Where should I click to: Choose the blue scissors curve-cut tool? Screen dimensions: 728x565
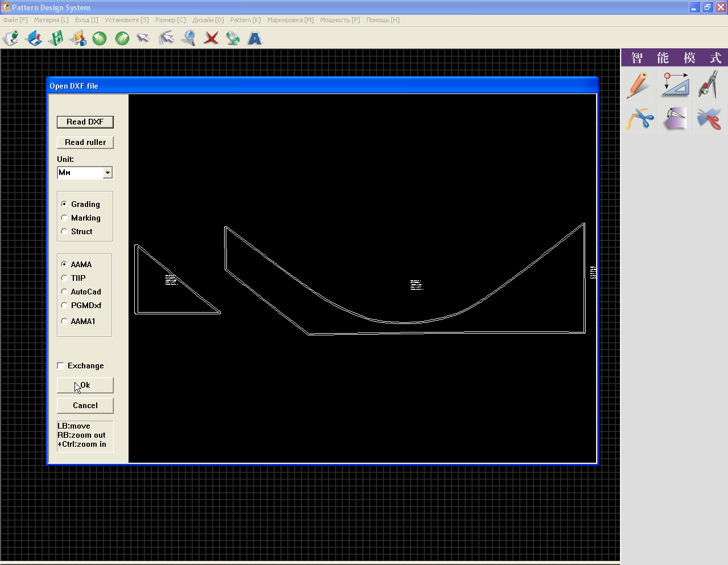tap(639, 119)
